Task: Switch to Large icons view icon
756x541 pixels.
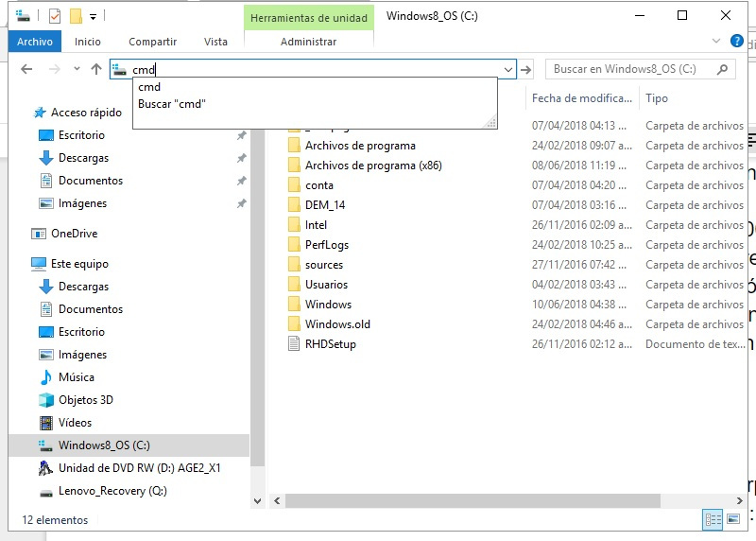Action: pyautogui.click(x=733, y=520)
